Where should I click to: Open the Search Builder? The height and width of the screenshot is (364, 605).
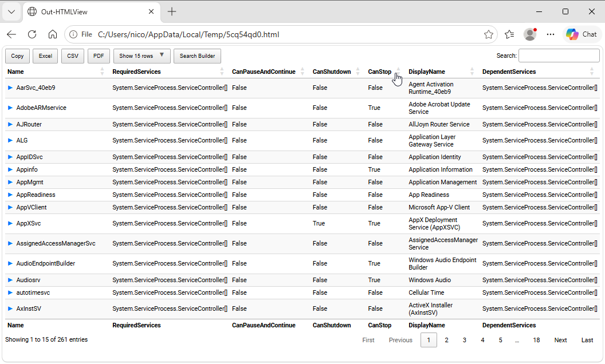[x=197, y=56]
